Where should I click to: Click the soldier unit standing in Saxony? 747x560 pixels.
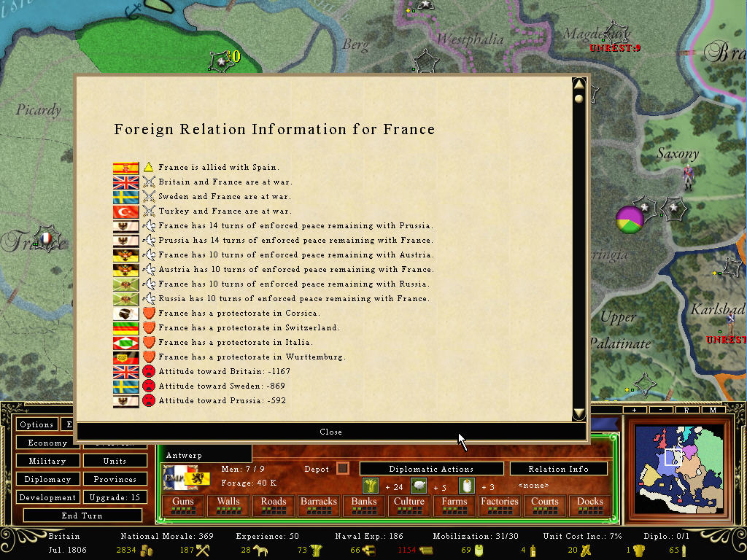(688, 178)
